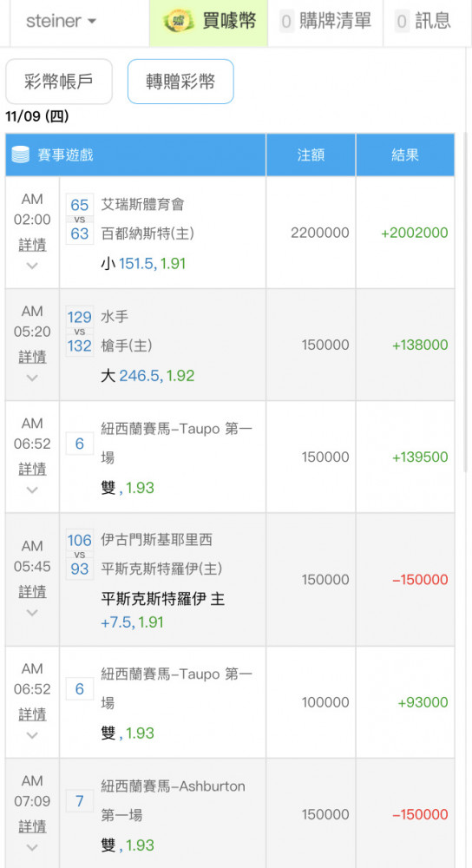Open the 購牌清單 tab
This screenshot has height=868, width=472.
(325, 23)
